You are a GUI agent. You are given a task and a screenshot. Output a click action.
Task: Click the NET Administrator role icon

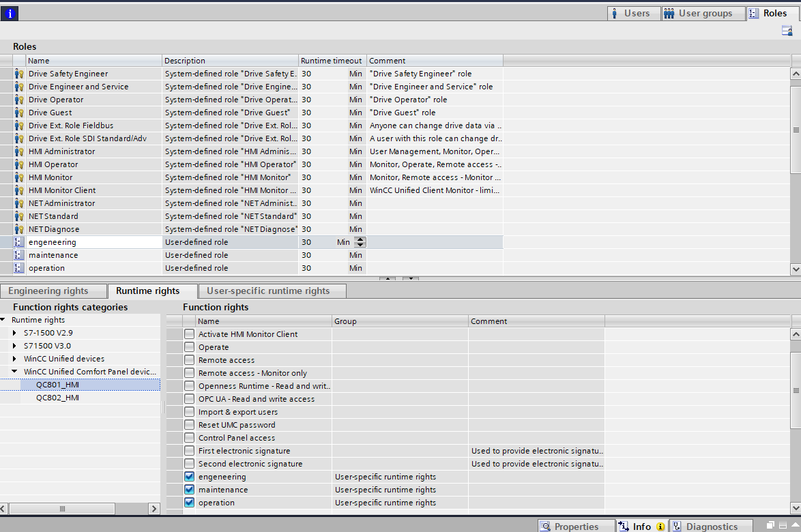coord(19,203)
